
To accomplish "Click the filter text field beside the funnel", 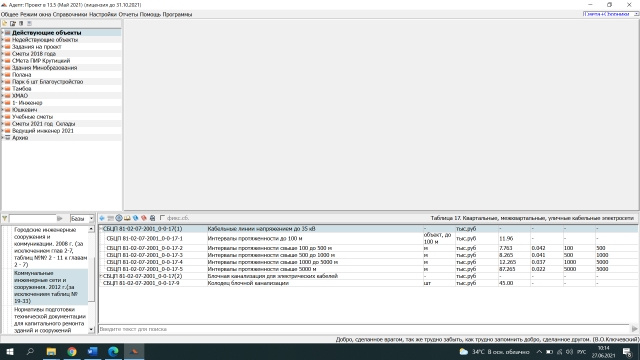I will [x=32, y=218].
